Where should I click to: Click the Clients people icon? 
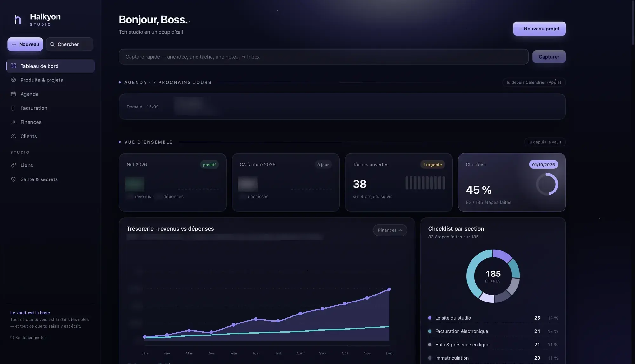click(13, 136)
